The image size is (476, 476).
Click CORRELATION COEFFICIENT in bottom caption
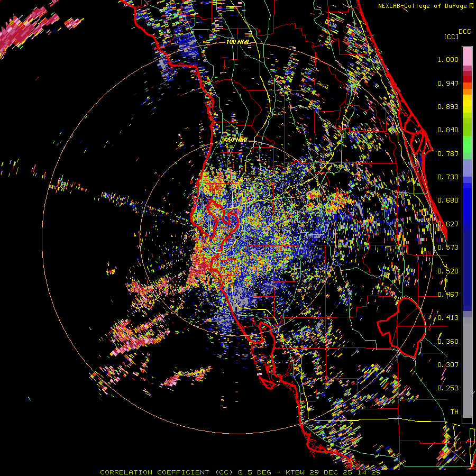[x=154, y=472]
